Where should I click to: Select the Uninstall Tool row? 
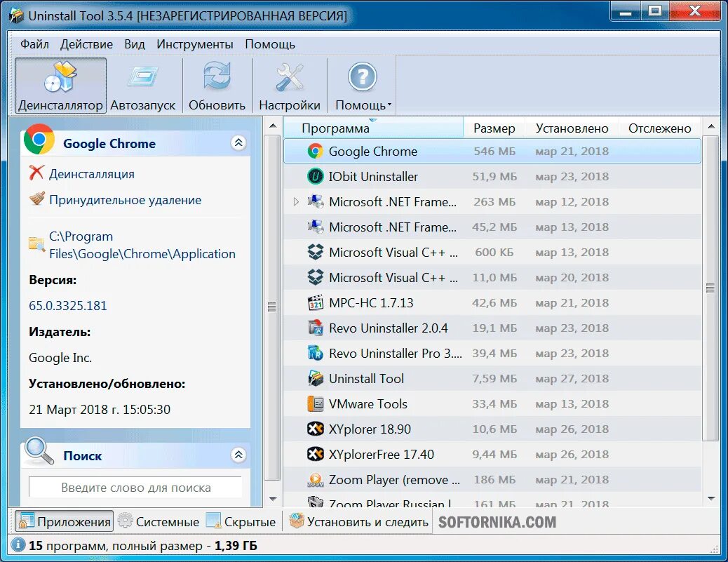(x=492, y=379)
